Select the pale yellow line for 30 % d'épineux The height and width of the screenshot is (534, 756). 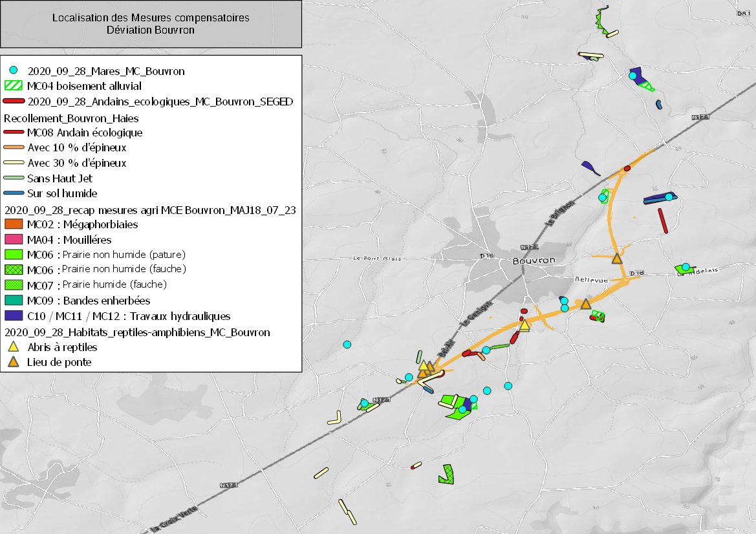click(14, 163)
